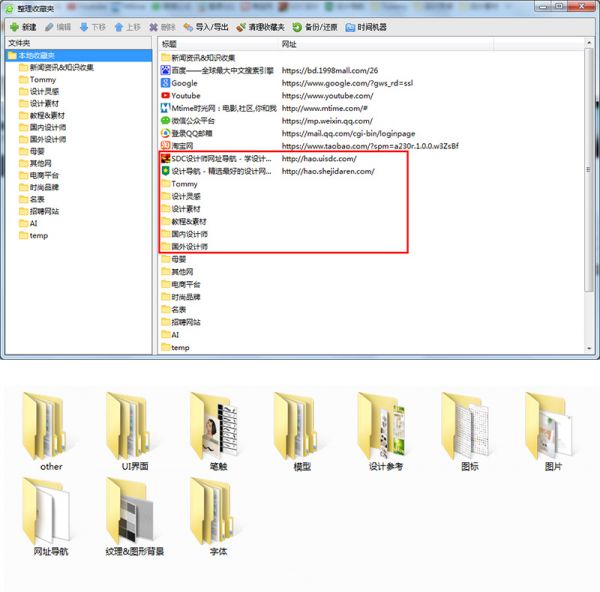Select 本地收藏夹 root in the tree
Image resolution: width=600 pixels, height=592 pixels.
37,55
